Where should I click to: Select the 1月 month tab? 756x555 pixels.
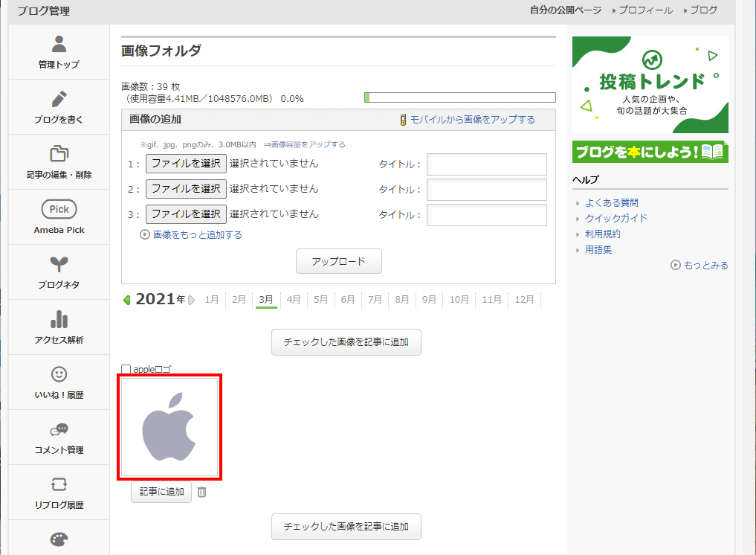212,300
